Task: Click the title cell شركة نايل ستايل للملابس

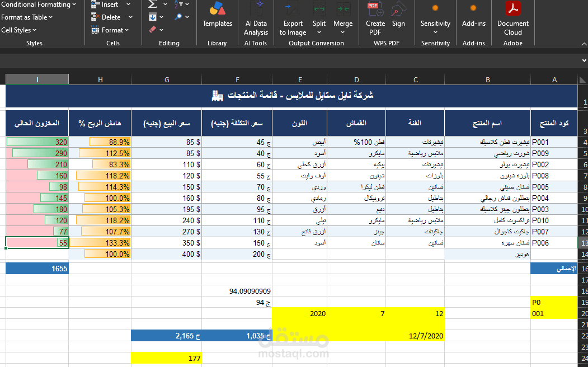Action: 291,96
